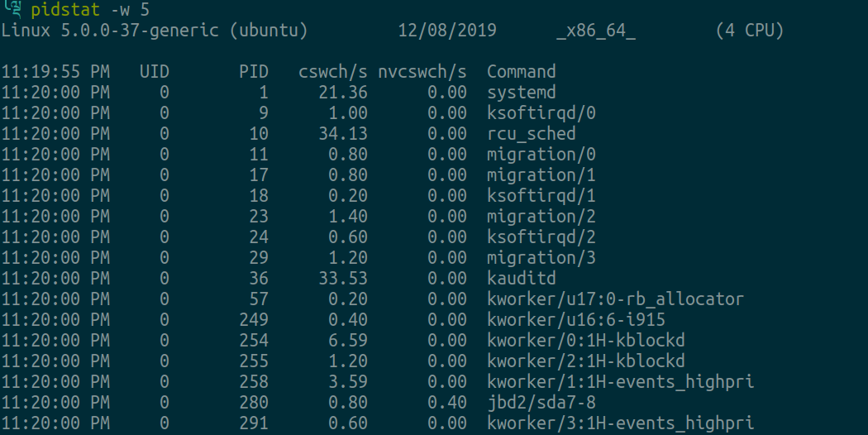Viewport: 868px width, 435px height.
Task: Click PID 254 in the list
Action: tap(254, 340)
